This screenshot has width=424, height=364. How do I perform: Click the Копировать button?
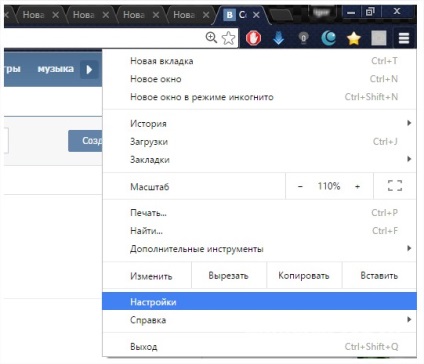click(x=304, y=276)
